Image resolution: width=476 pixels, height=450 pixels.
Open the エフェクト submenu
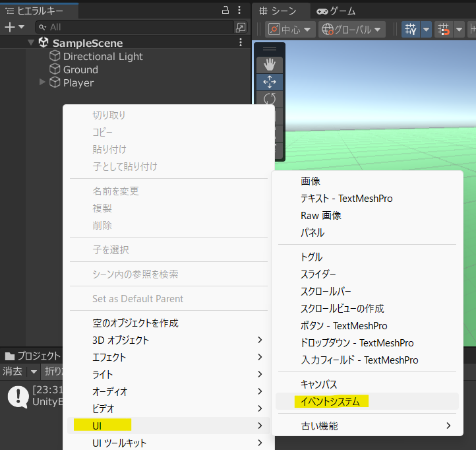click(x=169, y=358)
